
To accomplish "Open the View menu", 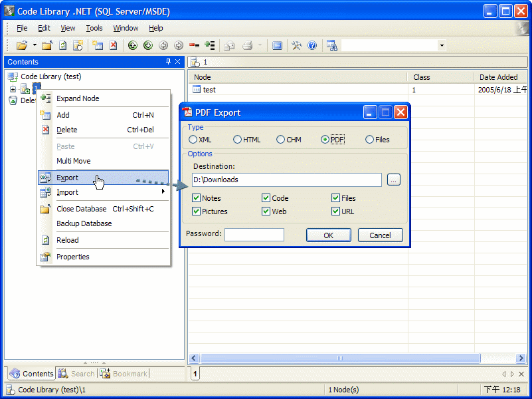I will (68, 28).
